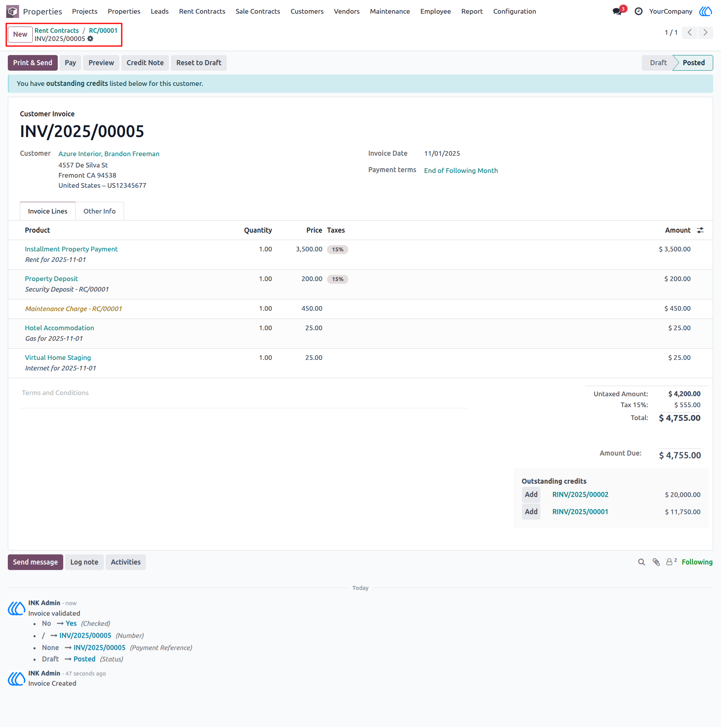The width and height of the screenshot is (721, 728).
Task: Click the Draft status stage
Action: (658, 63)
